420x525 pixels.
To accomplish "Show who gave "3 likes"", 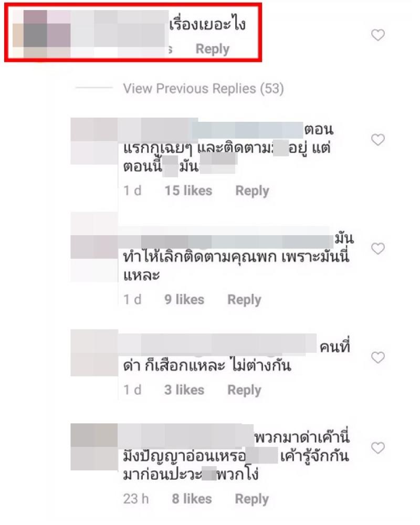I will [184, 390].
